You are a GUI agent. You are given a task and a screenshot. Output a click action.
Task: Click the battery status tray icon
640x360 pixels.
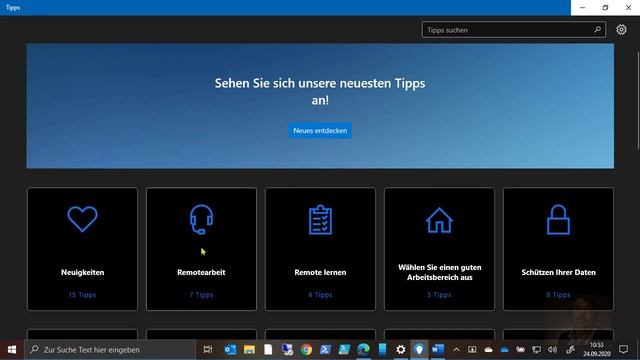520,350
